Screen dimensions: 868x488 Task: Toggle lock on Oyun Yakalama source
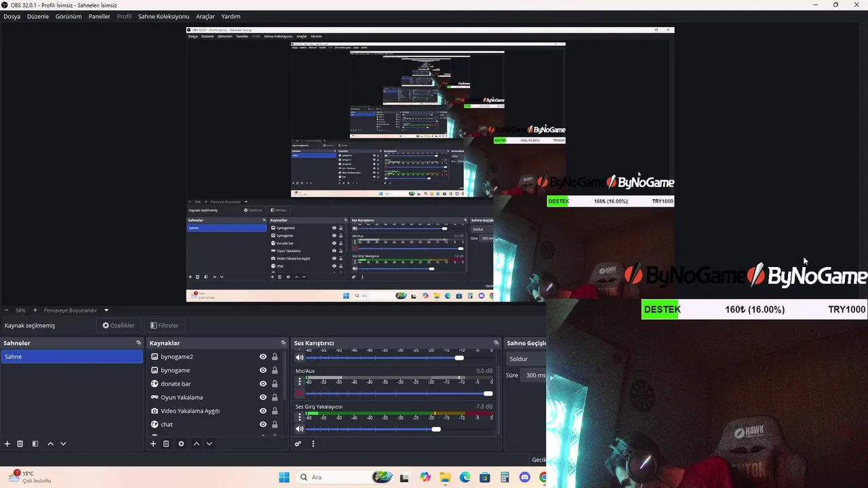(275, 397)
